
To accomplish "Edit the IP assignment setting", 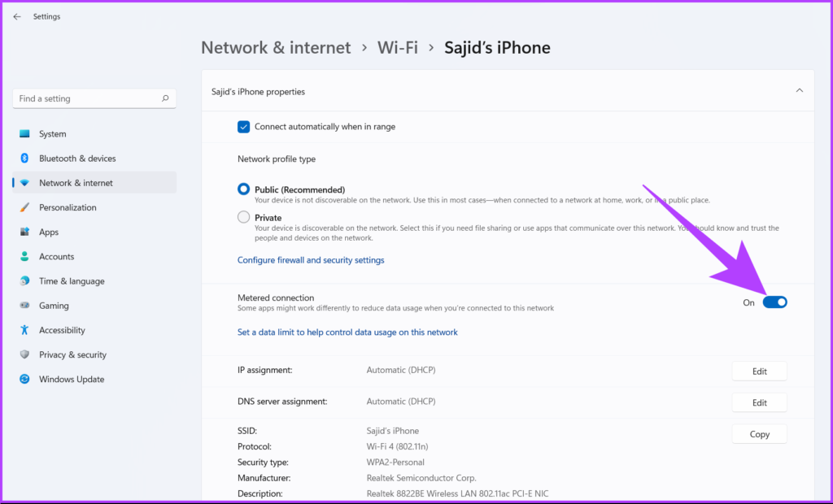I will coord(759,371).
